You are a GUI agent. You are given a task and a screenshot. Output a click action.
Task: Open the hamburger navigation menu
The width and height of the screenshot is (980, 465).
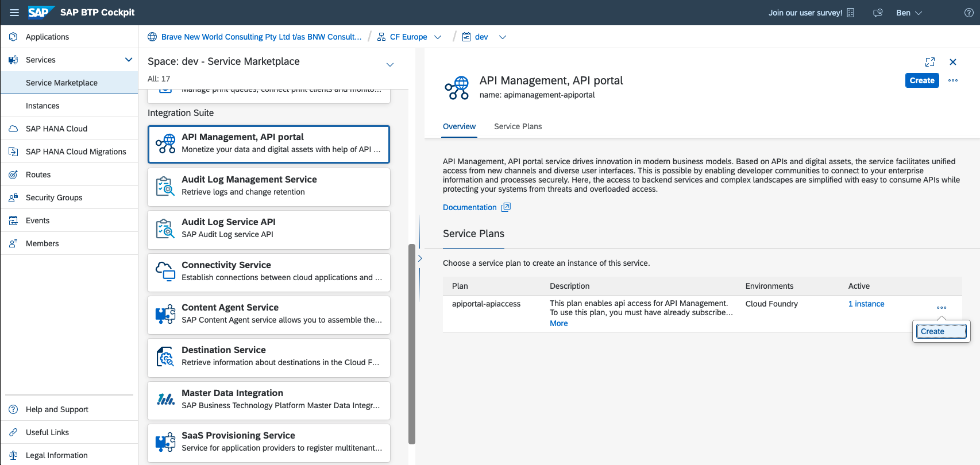(14, 13)
